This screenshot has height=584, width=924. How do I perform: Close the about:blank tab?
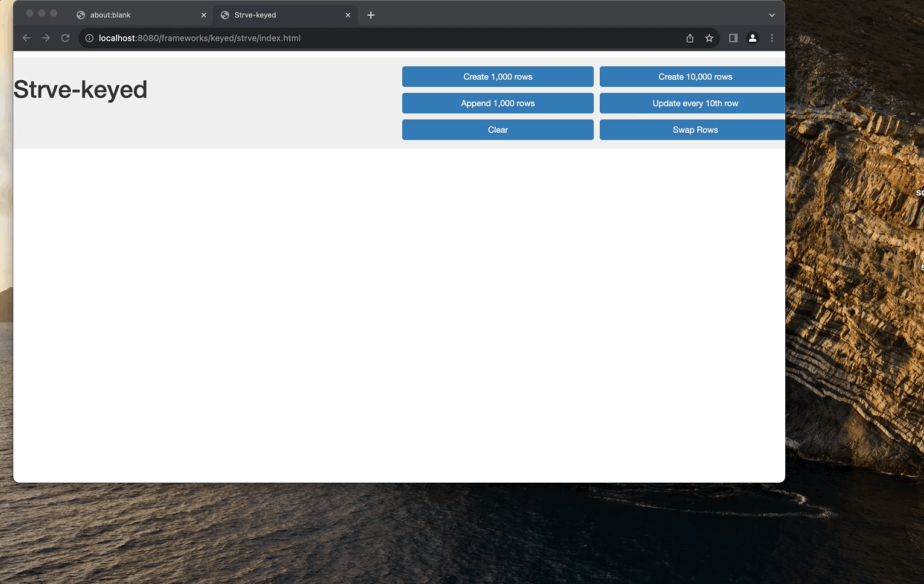point(204,15)
